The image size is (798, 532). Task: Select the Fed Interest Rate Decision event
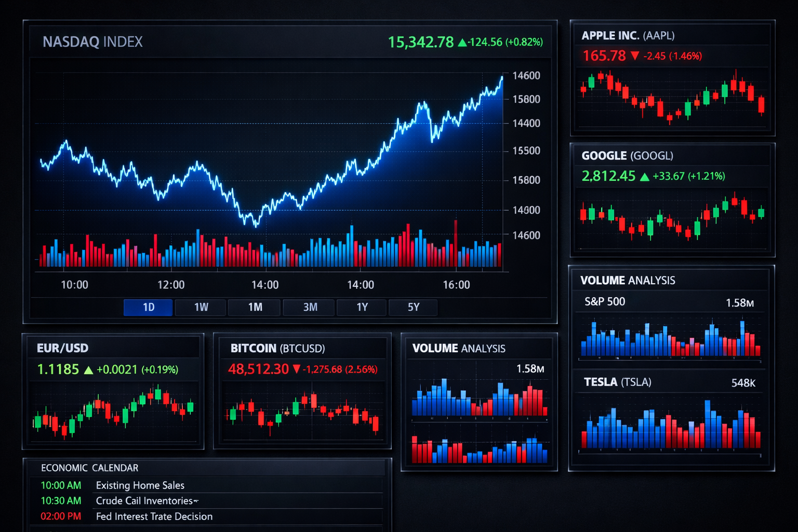(x=154, y=516)
